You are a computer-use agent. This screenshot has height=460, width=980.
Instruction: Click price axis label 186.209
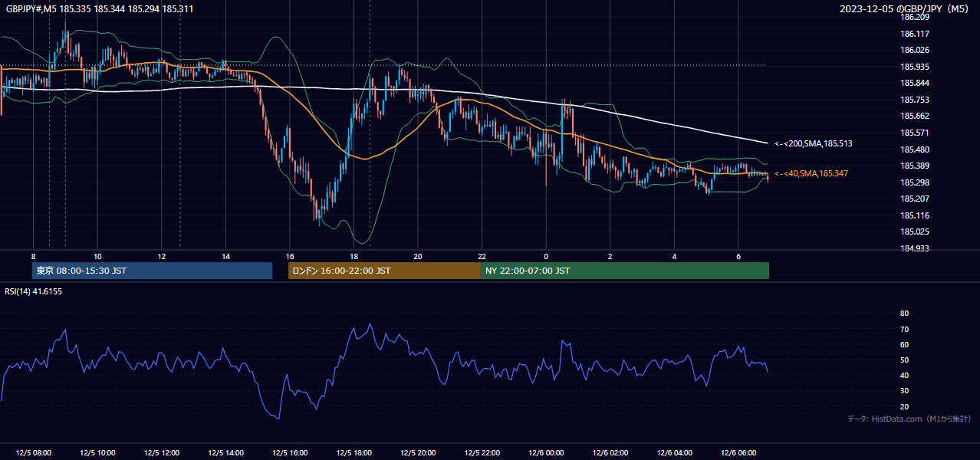[x=915, y=18]
